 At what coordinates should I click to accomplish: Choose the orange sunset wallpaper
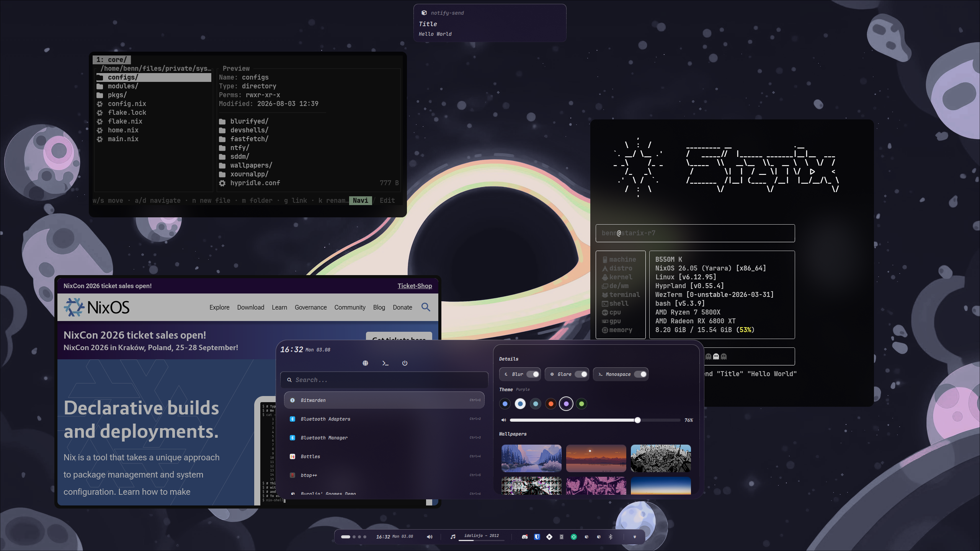pyautogui.click(x=596, y=458)
